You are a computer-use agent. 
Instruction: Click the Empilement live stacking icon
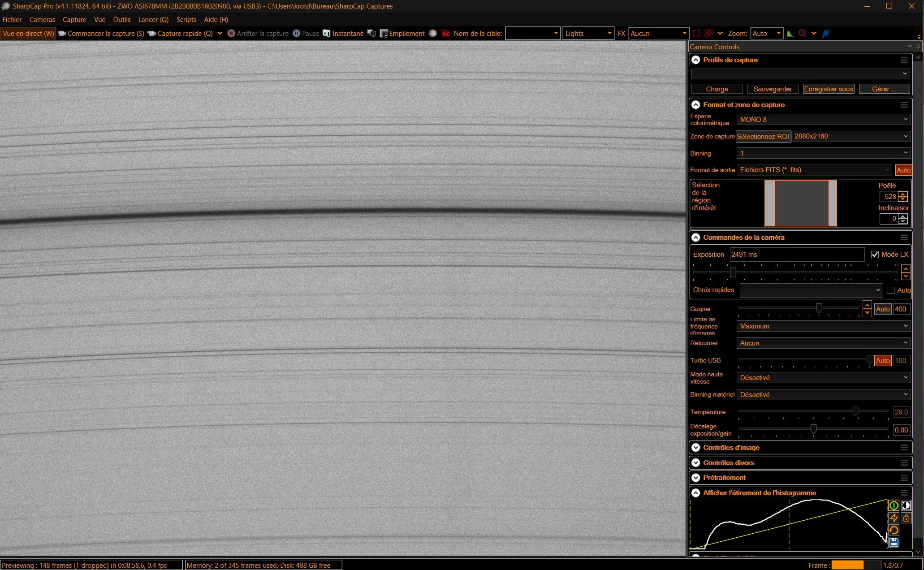[384, 34]
